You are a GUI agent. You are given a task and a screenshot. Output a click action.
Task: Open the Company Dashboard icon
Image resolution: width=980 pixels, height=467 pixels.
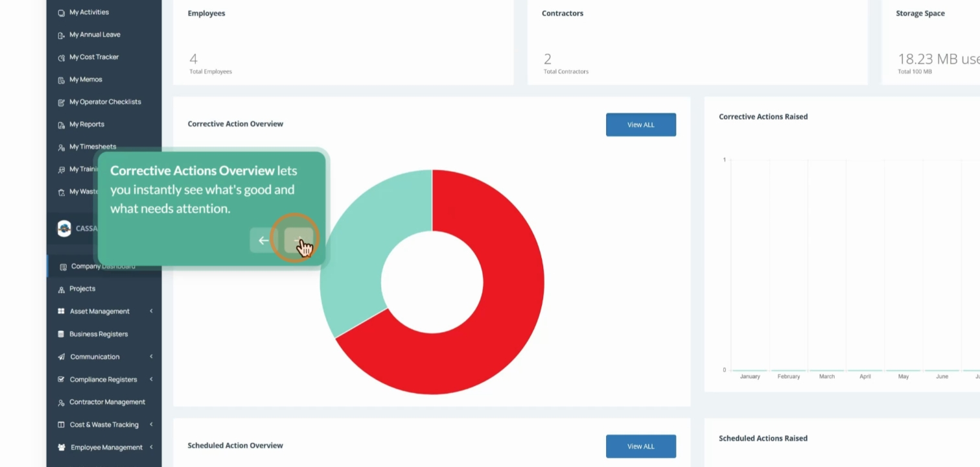click(x=63, y=267)
